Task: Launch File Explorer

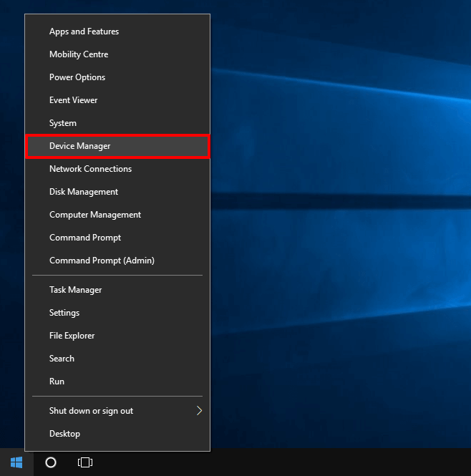Action: [117, 336]
